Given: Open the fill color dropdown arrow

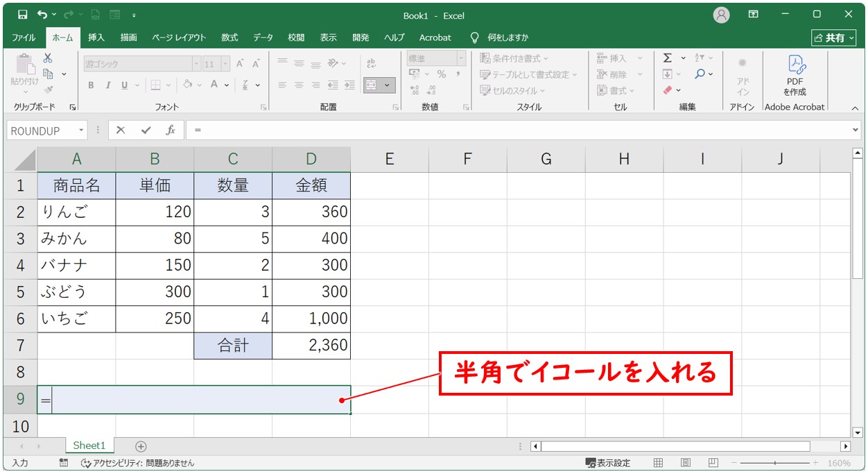Looking at the screenshot, I should click(198, 85).
